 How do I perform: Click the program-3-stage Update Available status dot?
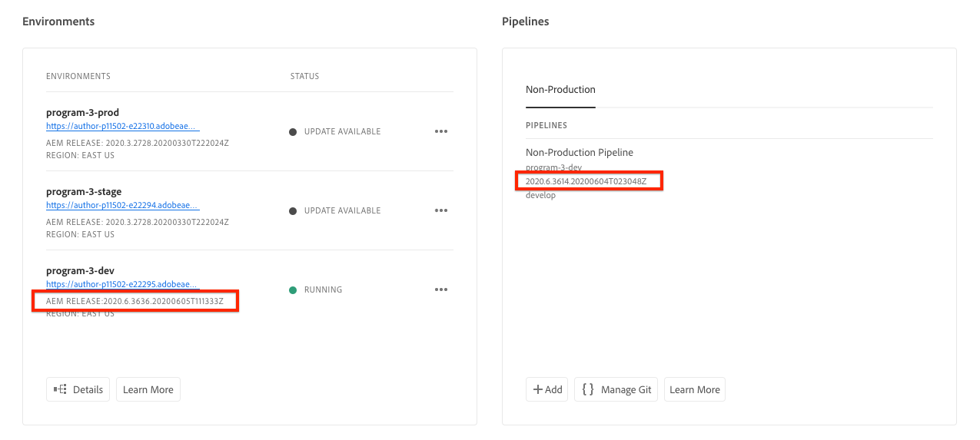[x=293, y=211]
